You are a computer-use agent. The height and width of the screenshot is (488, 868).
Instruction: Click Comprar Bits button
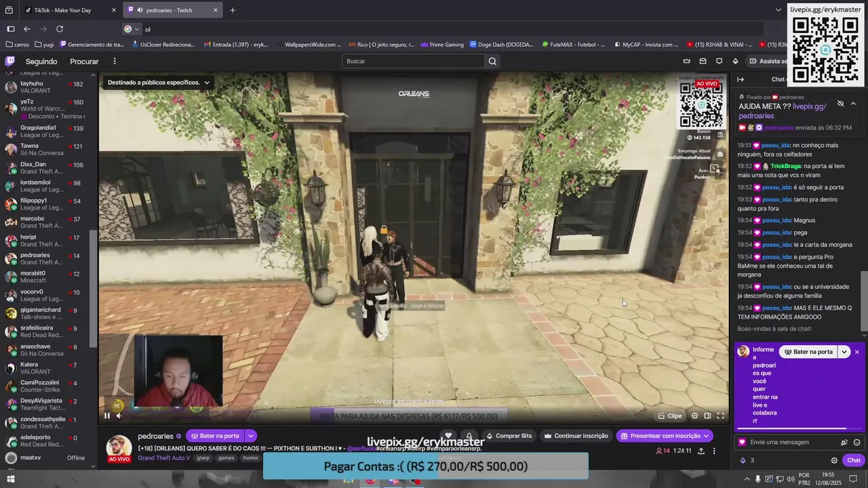pos(509,436)
